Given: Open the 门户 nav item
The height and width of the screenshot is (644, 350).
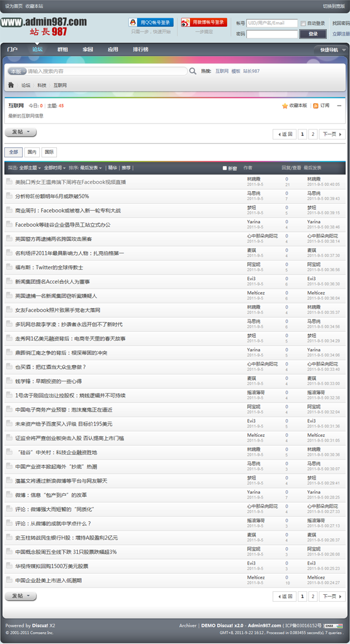Looking at the screenshot, I should tap(12, 50).
